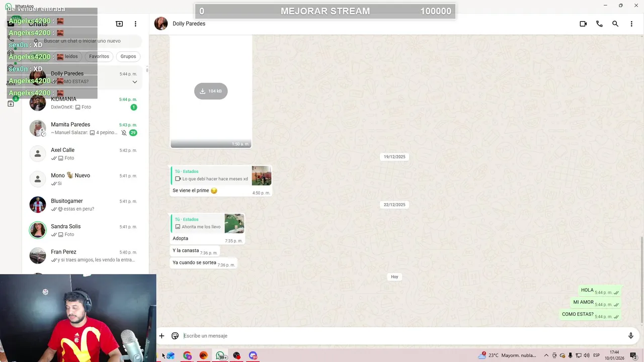644x362 pixels.
Task: Start a voice call with Dolly Paredes
Action: (x=599, y=24)
